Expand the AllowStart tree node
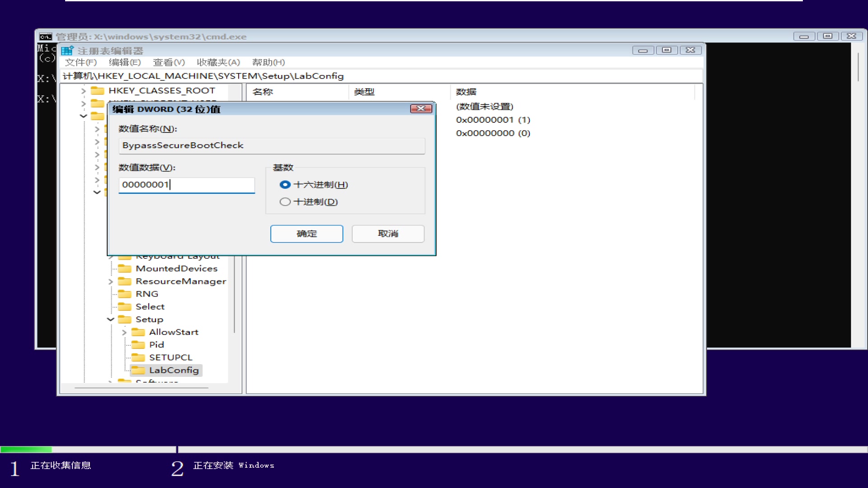The image size is (868, 488). click(x=125, y=332)
